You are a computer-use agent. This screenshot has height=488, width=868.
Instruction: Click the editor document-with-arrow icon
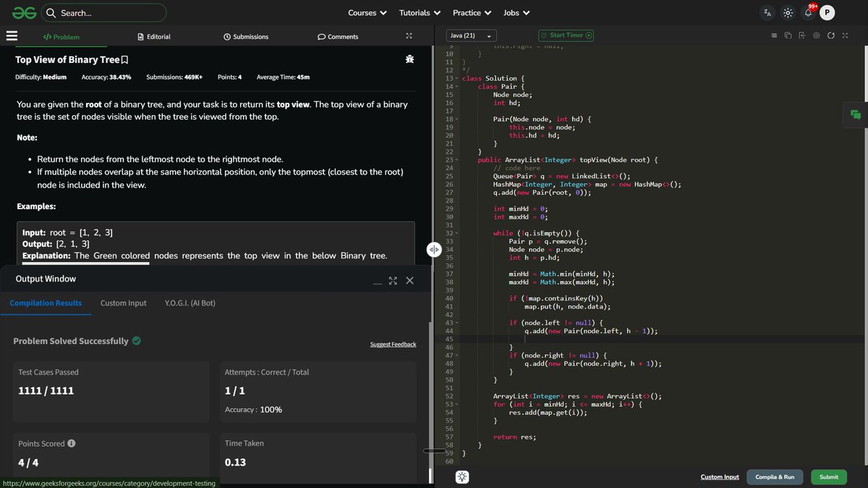pos(802,35)
